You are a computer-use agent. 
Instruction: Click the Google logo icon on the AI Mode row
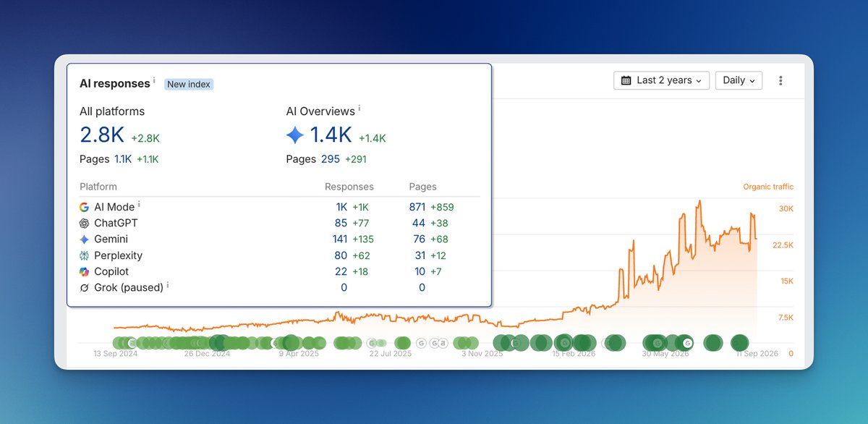point(84,207)
